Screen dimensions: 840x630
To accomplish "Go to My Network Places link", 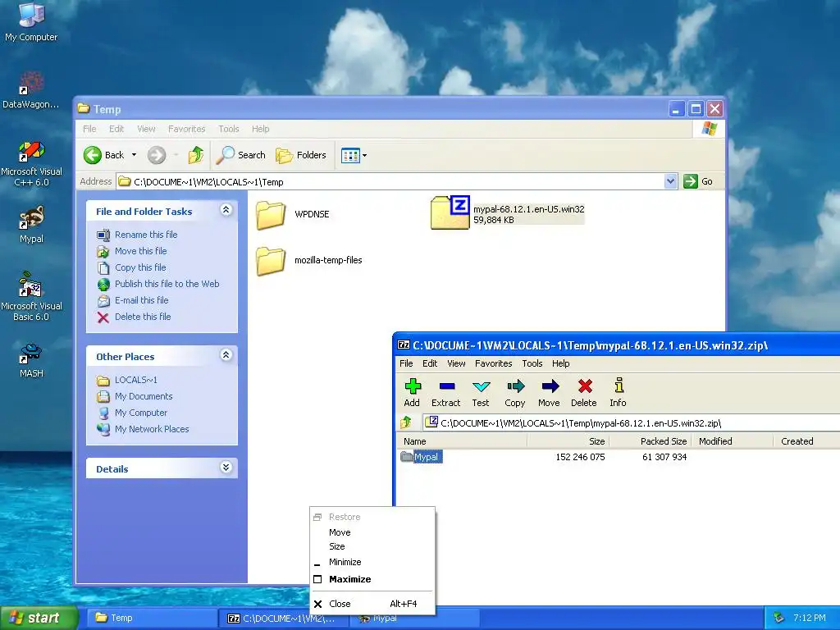I will click(x=152, y=429).
